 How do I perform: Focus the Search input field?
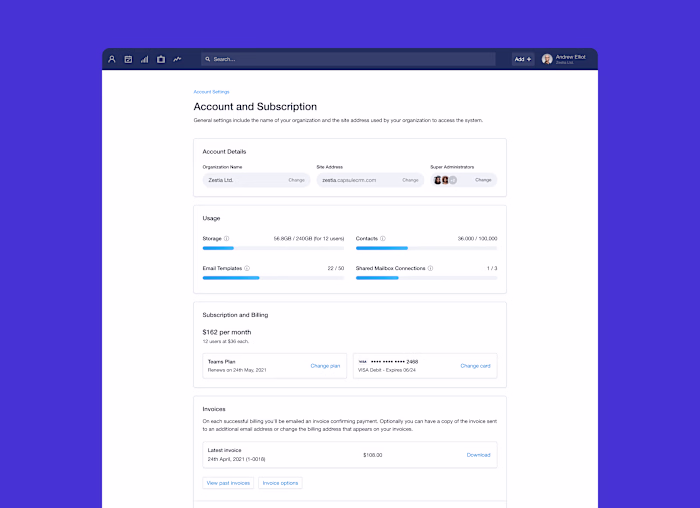(x=348, y=59)
